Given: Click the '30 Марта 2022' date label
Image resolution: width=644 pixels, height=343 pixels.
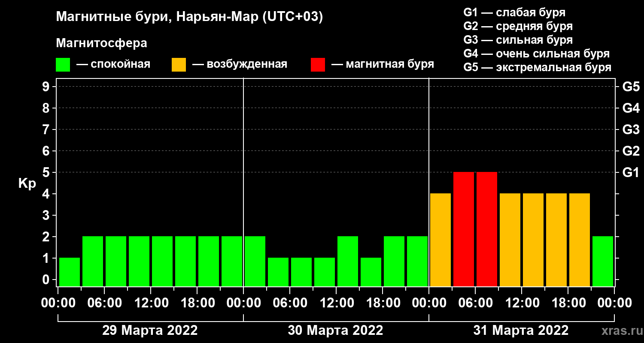Looking at the screenshot, I should pos(335,331).
